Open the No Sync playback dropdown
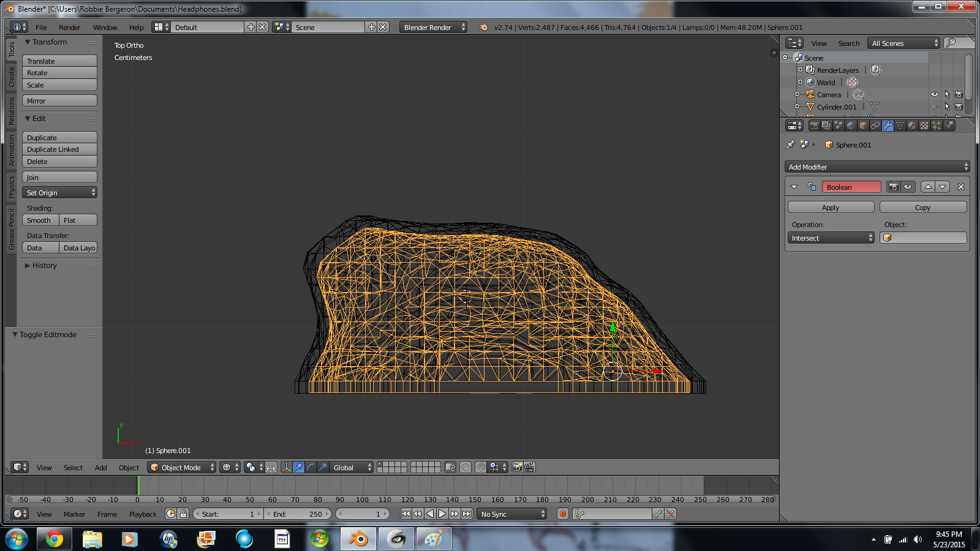 pos(512,514)
